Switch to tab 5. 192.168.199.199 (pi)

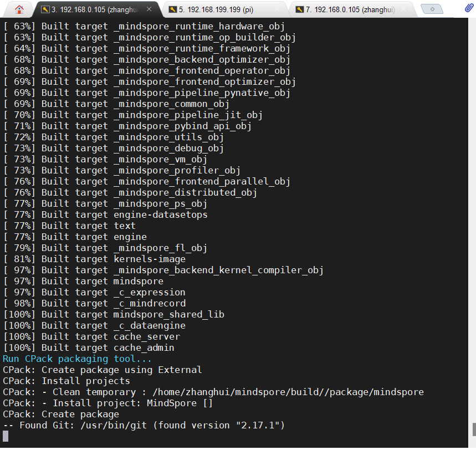click(x=216, y=10)
